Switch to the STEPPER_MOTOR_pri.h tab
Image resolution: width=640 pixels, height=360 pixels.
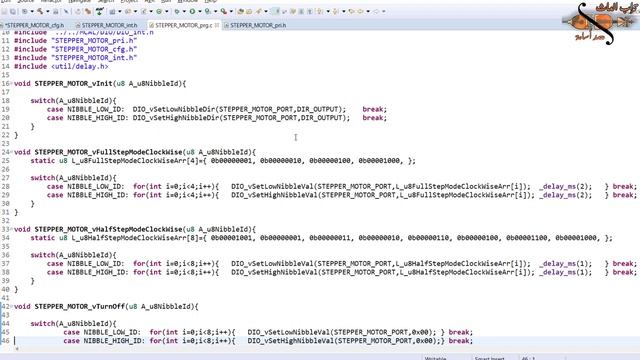(x=258, y=25)
